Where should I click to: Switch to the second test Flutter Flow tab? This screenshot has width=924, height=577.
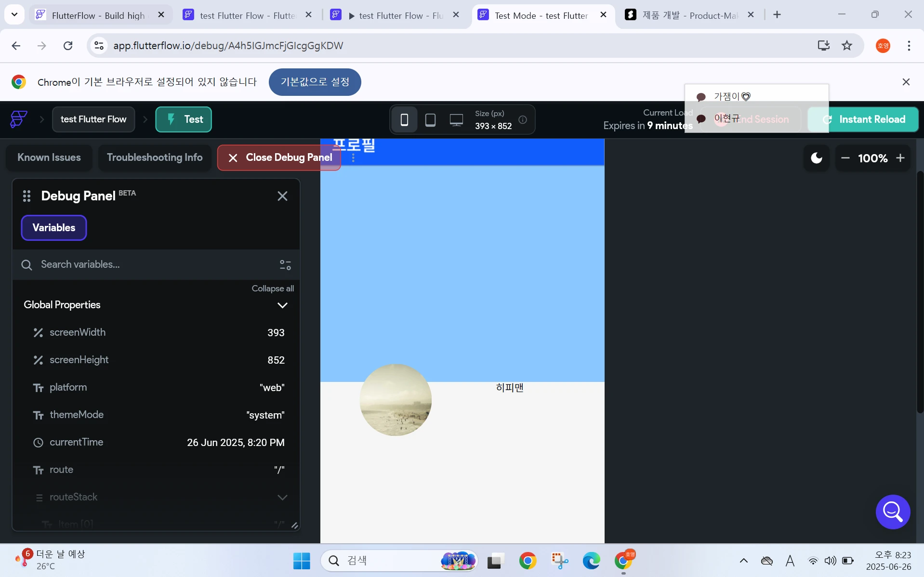[x=247, y=15]
